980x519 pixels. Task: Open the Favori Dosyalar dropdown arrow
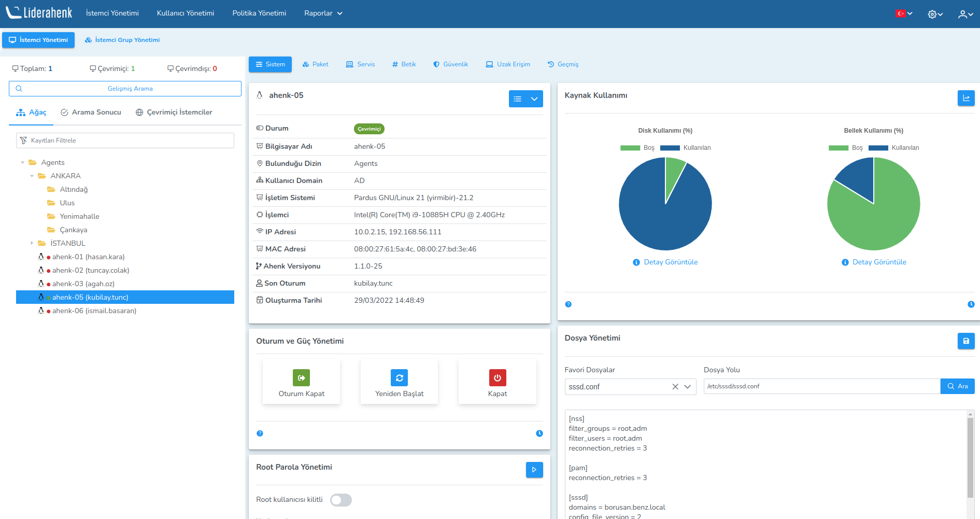[x=688, y=387]
